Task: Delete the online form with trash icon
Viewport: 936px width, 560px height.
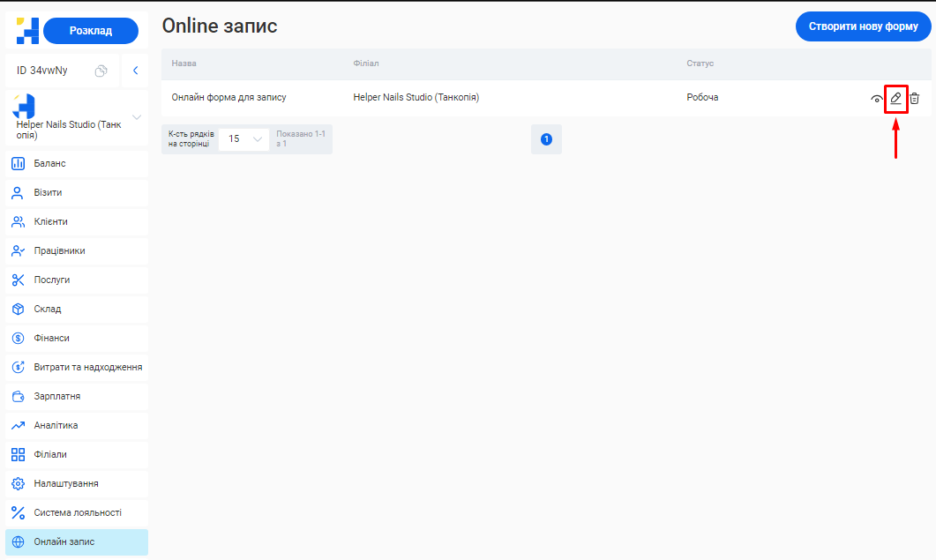Action: click(x=915, y=98)
